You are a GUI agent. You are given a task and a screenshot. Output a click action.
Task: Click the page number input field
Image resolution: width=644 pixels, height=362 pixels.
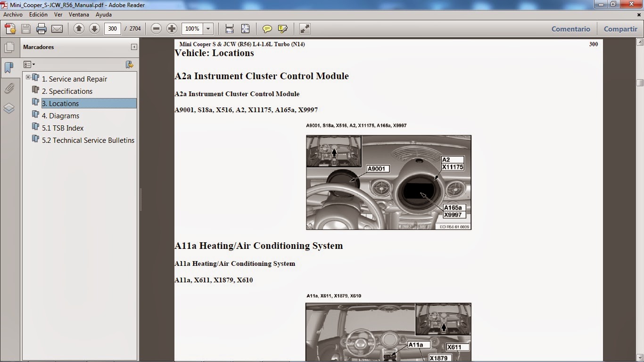(112, 29)
